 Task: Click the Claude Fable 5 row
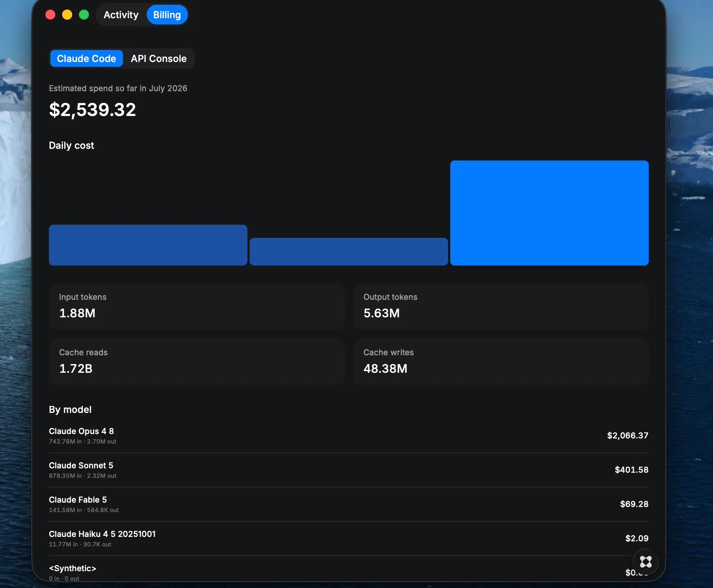pyautogui.click(x=349, y=504)
